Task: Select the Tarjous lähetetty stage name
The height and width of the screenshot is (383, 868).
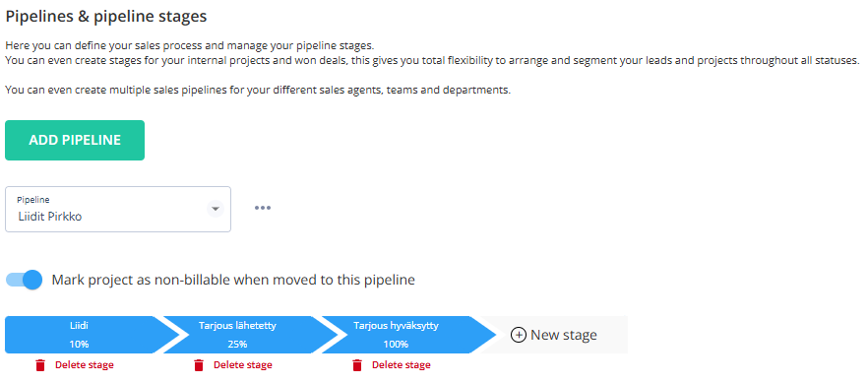Action: [237, 326]
